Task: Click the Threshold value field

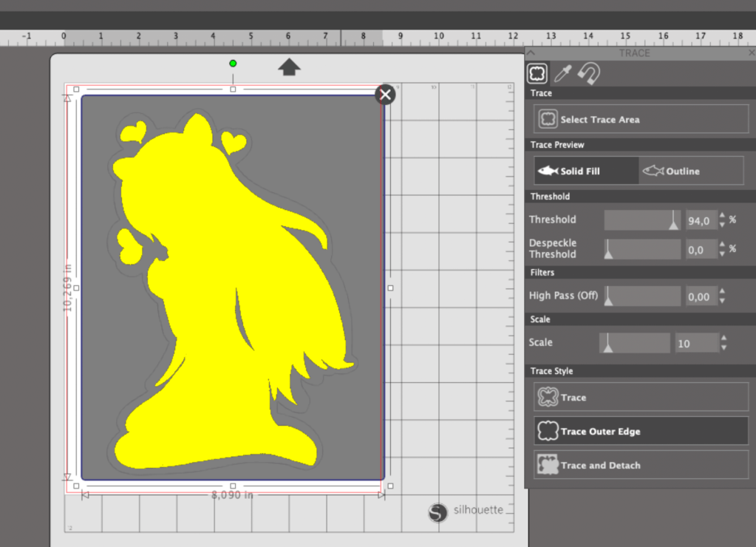Action: pos(701,220)
